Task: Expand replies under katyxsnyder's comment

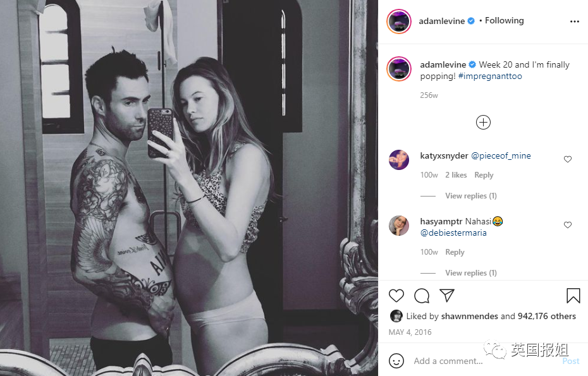Action: point(471,196)
